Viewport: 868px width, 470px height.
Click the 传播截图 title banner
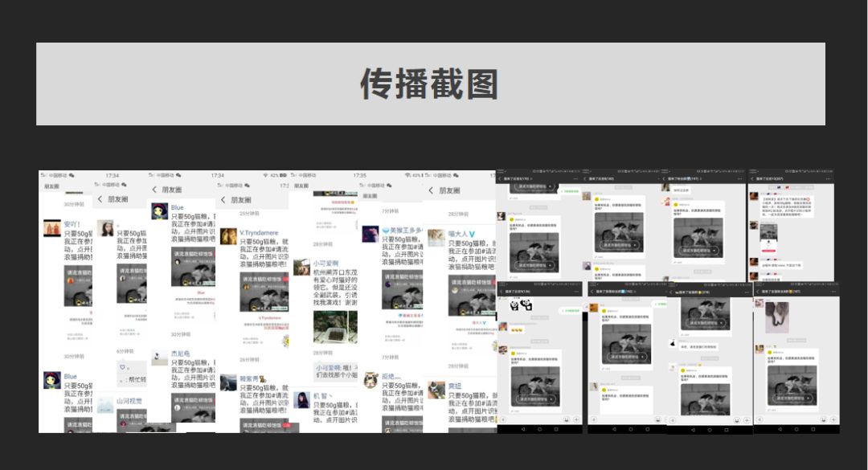pyautogui.click(x=430, y=84)
